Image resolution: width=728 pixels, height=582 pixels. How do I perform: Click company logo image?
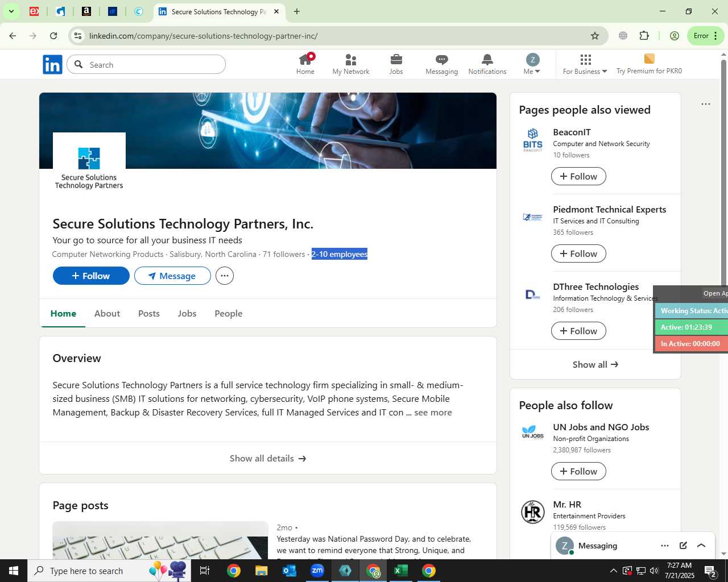[x=89, y=169]
